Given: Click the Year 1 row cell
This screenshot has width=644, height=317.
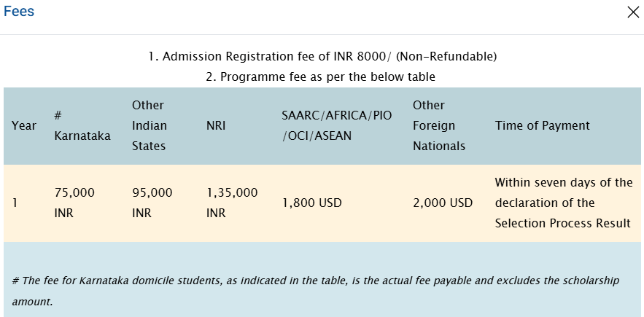Looking at the screenshot, I should click(x=15, y=203).
